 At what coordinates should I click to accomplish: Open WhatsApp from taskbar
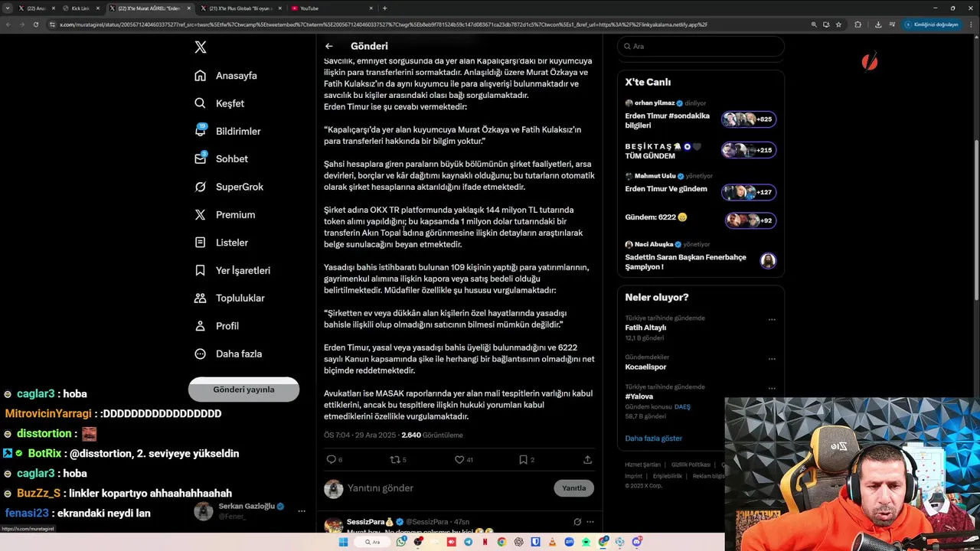401,542
